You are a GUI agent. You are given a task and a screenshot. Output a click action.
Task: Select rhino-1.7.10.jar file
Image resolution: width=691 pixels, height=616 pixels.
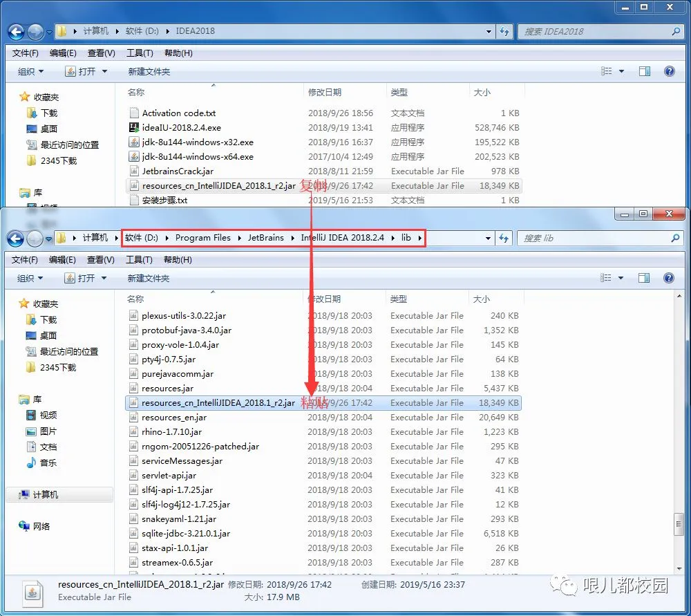[171, 431]
